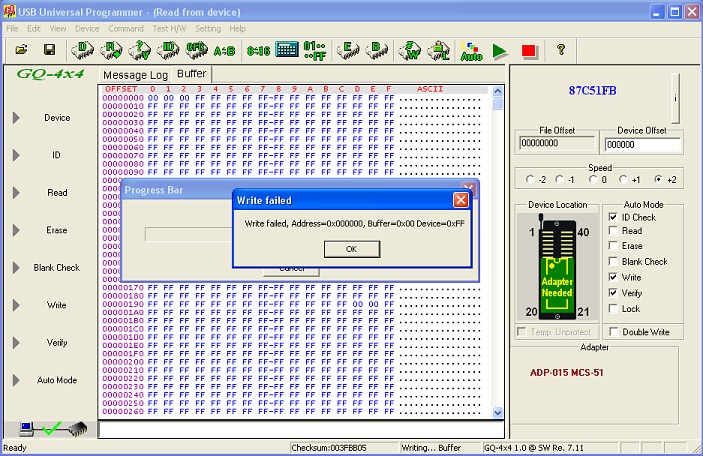This screenshot has height=456, width=703.
Task: Click OK in the Write failed dialog
Action: pyautogui.click(x=350, y=248)
